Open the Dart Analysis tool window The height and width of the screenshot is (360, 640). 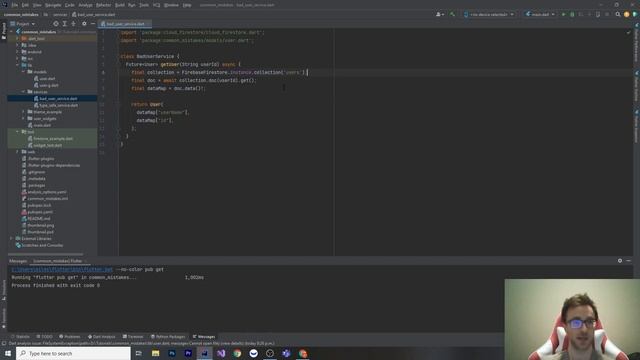(x=102, y=337)
